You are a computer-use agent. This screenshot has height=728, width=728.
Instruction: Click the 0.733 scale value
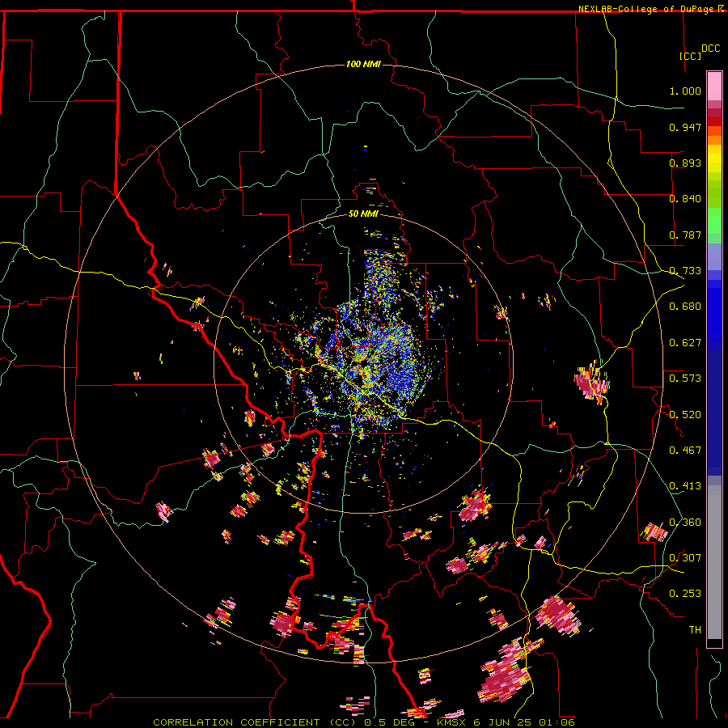pos(685,271)
